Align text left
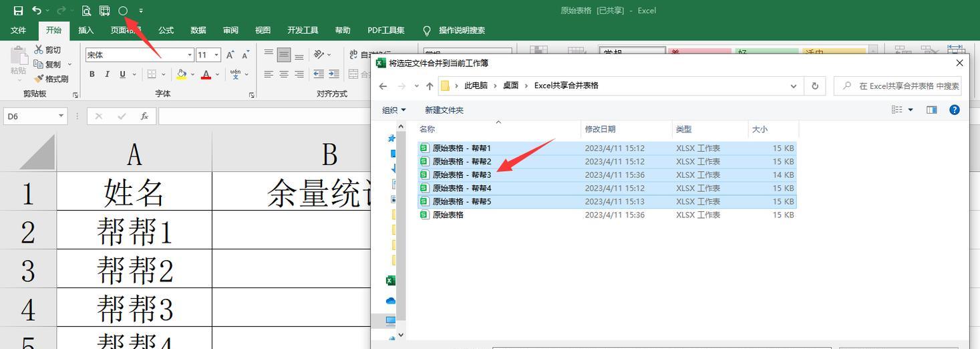This screenshot has width=980, height=349. point(269,74)
